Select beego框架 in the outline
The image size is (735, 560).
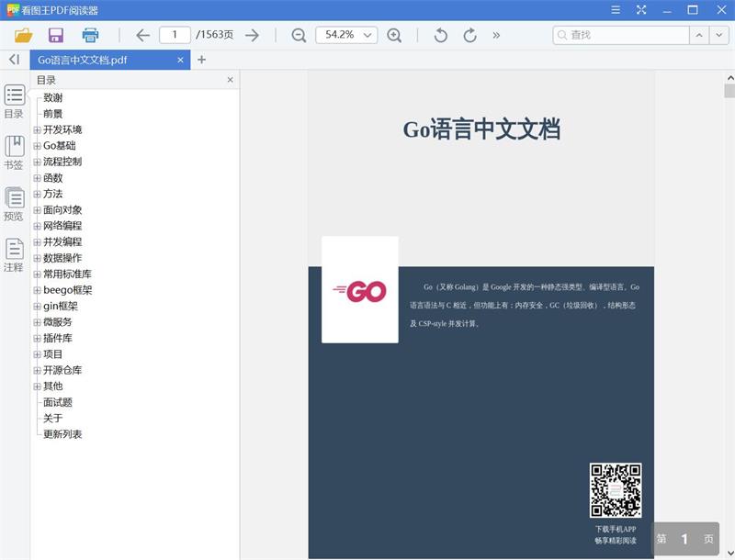(68, 290)
